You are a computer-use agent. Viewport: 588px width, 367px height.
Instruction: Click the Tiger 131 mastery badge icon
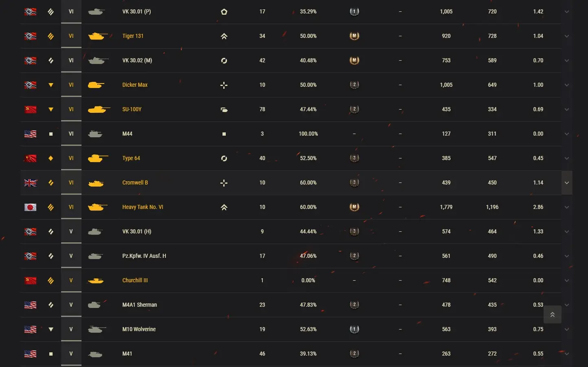coord(354,36)
